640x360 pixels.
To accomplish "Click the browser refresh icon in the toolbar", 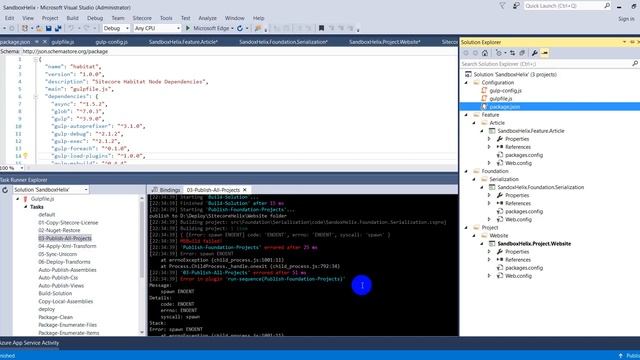I will [x=240, y=28].
